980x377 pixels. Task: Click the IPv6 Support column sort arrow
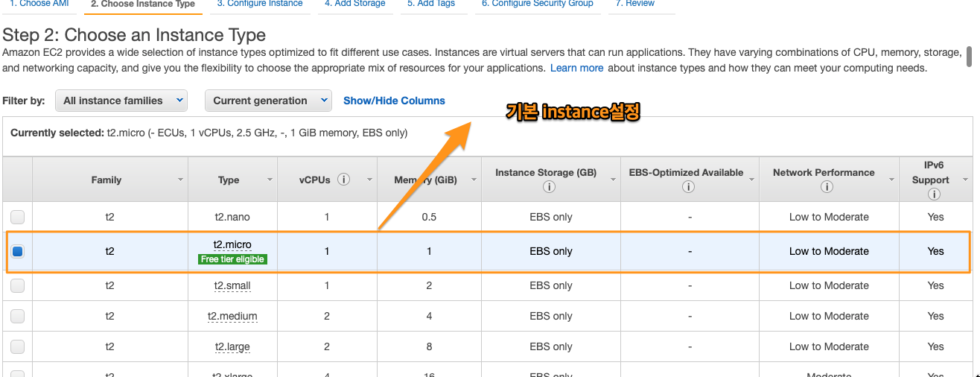[965, 180]
